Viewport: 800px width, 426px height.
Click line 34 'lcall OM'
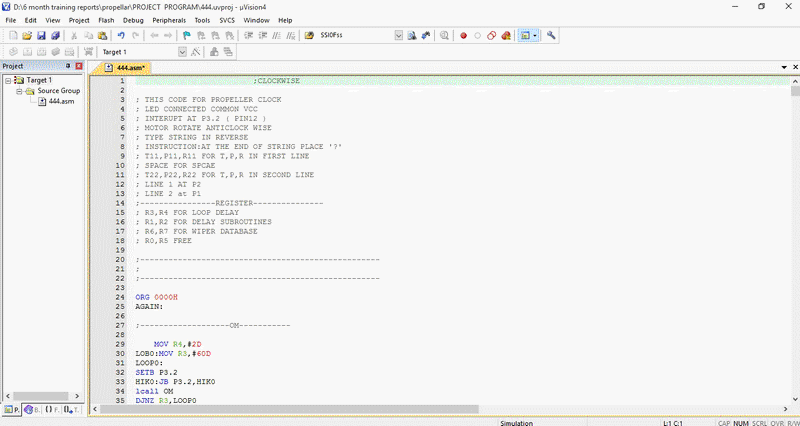tap(154, 391)
